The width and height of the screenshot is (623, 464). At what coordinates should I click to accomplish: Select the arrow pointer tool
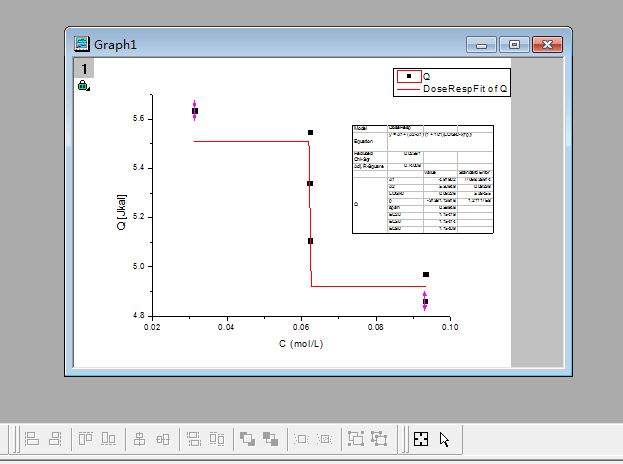click(x=444, y=439)
